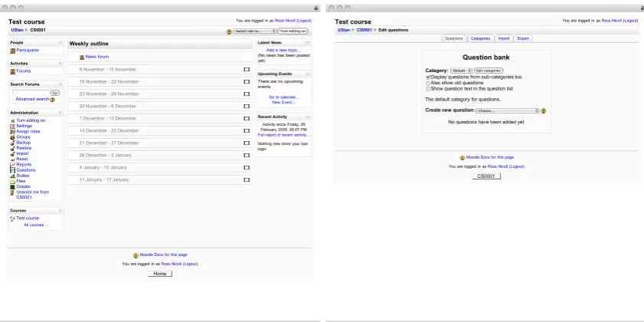The width and height of the screenshot is (644, 322).
Task: Open the Go to calendar link
Action: (x=284, y=97)
